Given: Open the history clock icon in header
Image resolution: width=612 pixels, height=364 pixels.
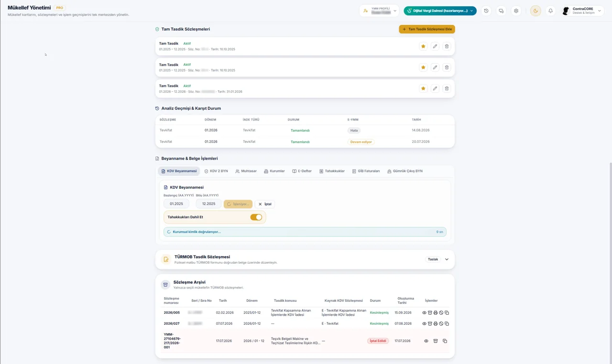Looking at the screenshot, I should [x=486, y=11].
